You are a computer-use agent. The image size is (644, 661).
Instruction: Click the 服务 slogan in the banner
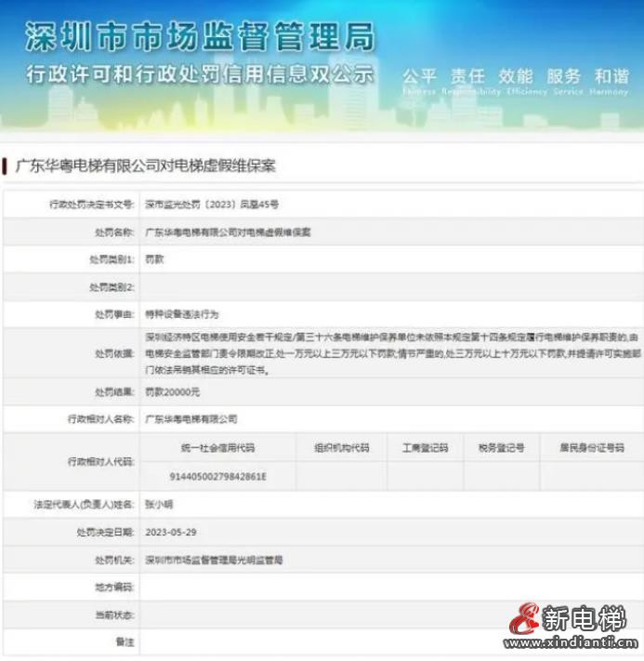563,77
